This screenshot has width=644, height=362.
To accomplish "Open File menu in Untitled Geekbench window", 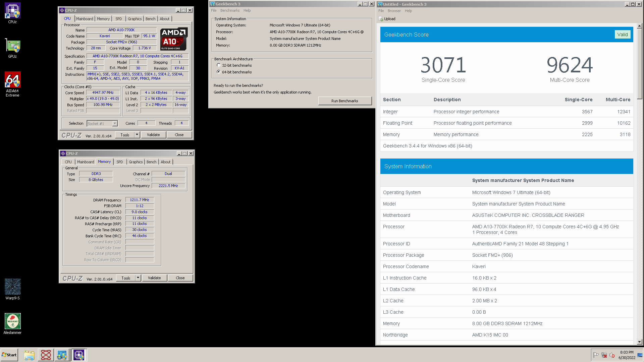I will (x=381, y=11).
